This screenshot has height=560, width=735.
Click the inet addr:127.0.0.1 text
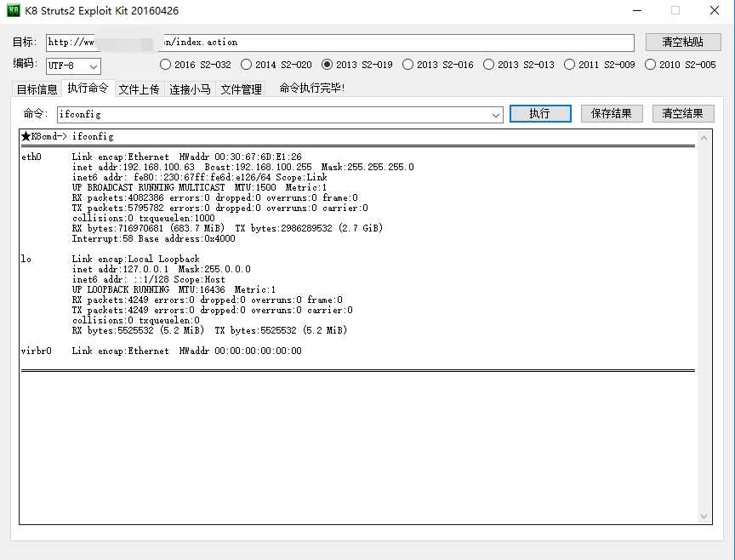point(120,269)
